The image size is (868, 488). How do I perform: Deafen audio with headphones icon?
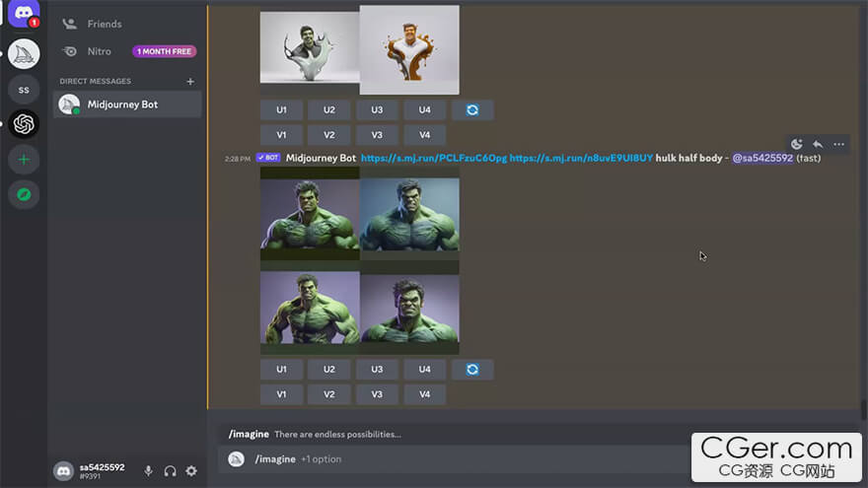[170, 471]
